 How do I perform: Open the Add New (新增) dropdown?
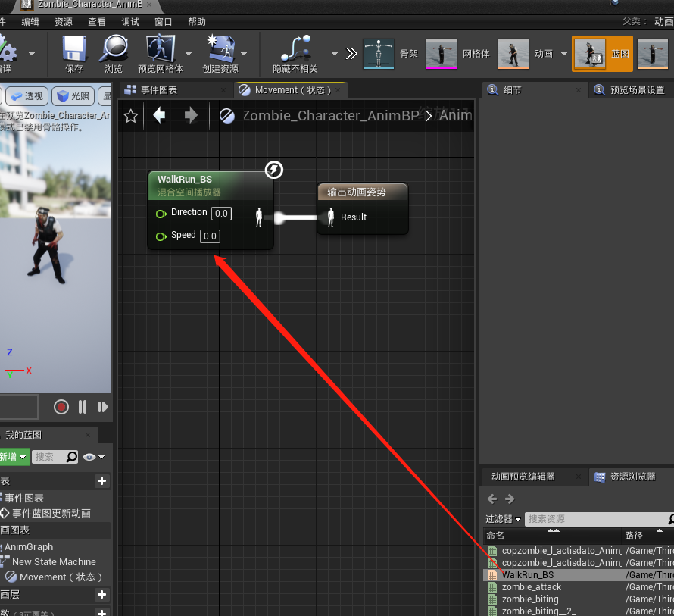(x=14, y=457)
